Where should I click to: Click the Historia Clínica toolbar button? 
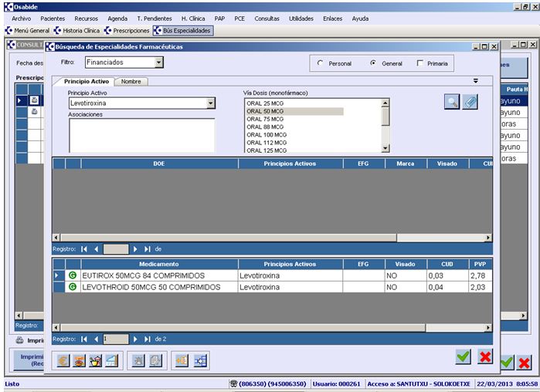click(x=79, y=30)
